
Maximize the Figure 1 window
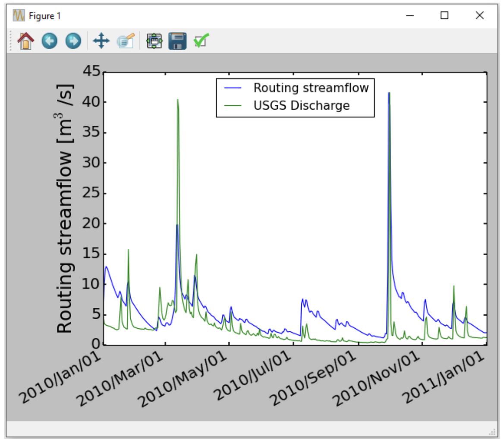pyautogui.click(x=444, y=16)
